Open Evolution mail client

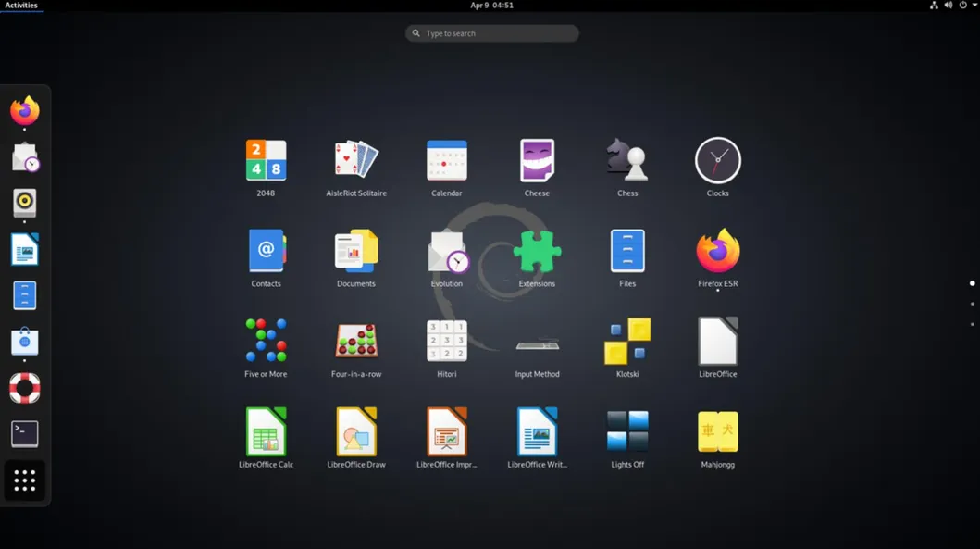click(x=447, y=249)
